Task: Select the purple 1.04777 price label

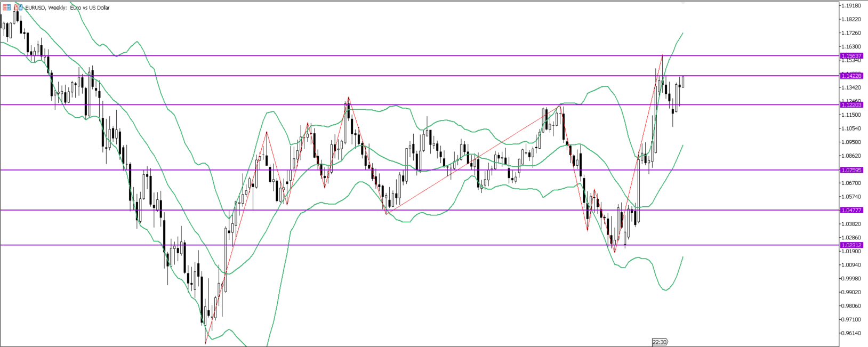Action: tap(851, 210)
